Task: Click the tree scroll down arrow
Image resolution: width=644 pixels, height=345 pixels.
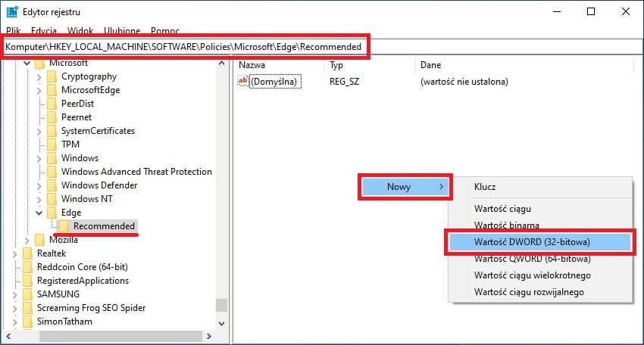Action: coord(222,323)
